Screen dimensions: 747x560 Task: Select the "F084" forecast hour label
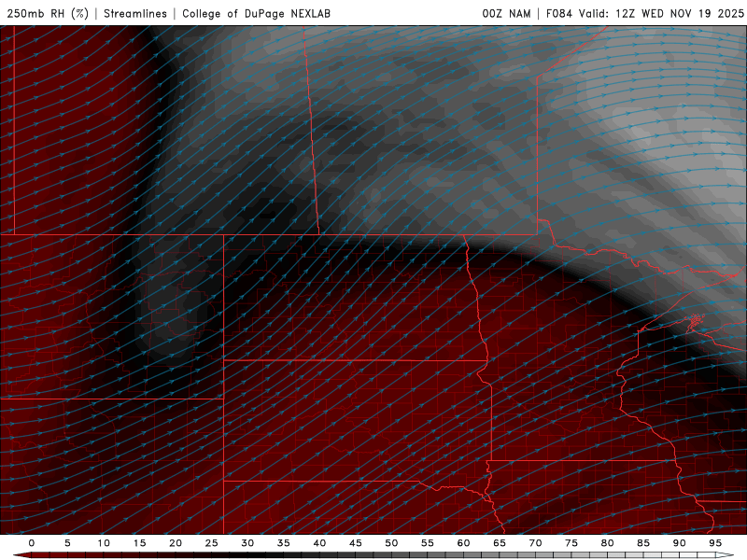559,13
